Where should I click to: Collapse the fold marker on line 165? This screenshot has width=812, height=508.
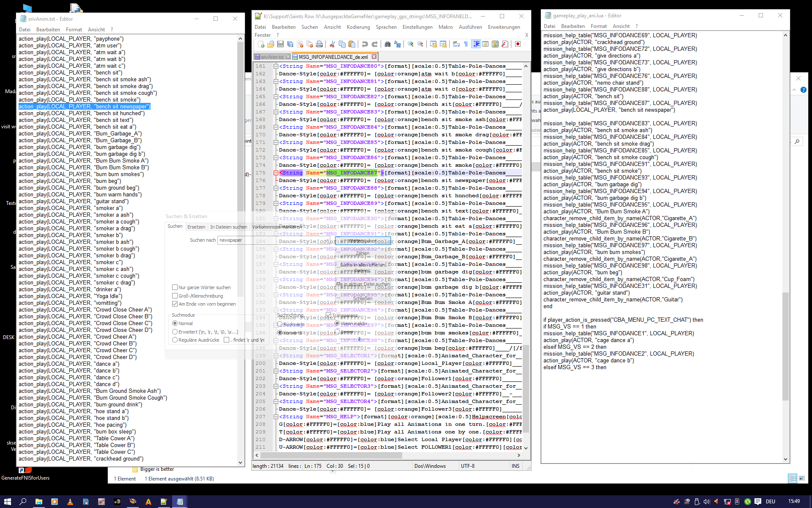(x=276, y=97)
